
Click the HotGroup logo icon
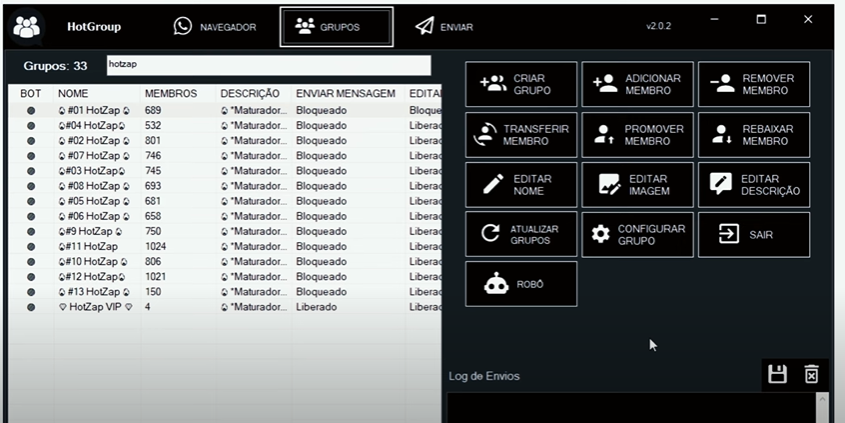[26, 27]
